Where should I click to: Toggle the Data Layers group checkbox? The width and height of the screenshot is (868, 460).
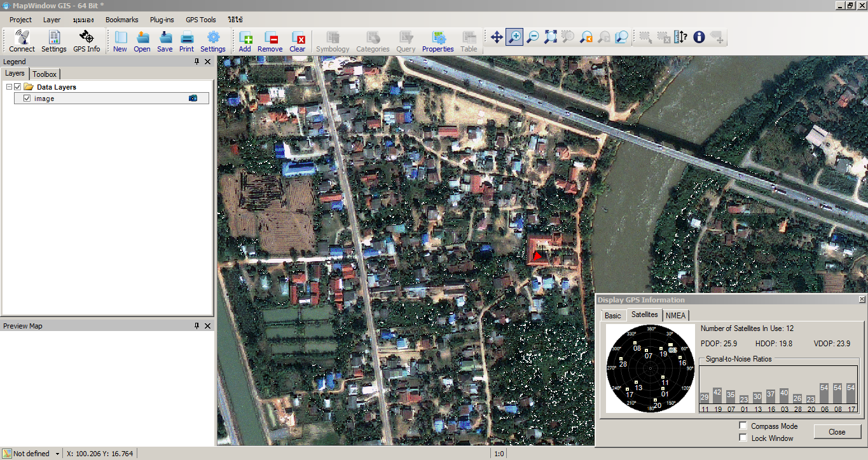coord(16,87)
